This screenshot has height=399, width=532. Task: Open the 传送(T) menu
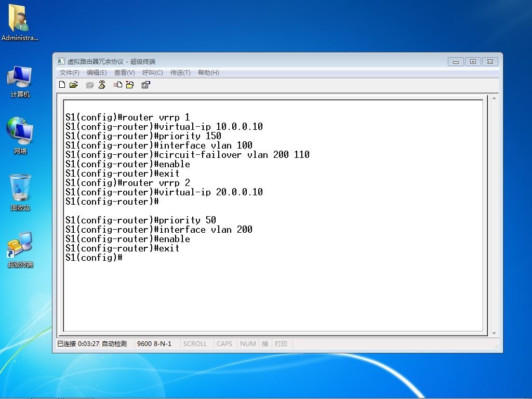tap(180, 73)
